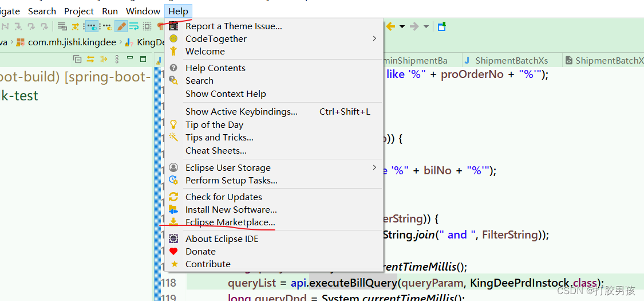Go back with yellow left arrow
Screen dimensions: 644x301
[x=390, y=26]
